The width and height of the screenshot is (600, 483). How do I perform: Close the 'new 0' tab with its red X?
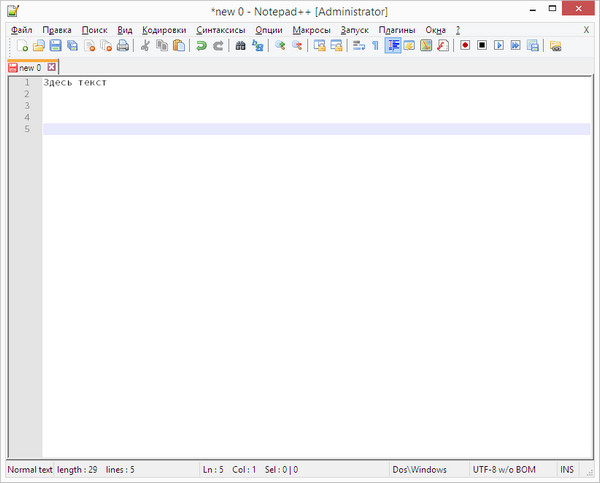pos(52,67)
